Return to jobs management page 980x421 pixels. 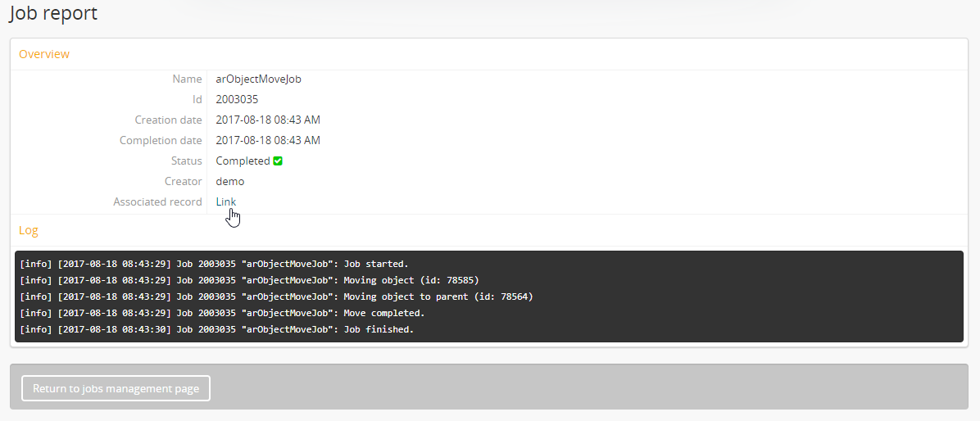coord(116,388)
